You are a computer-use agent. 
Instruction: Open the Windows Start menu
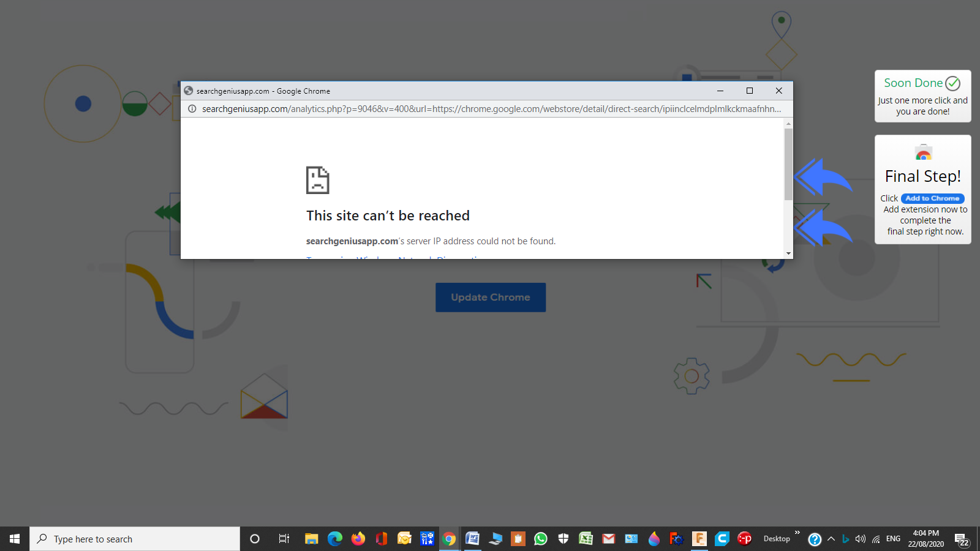tap(15, 539)
